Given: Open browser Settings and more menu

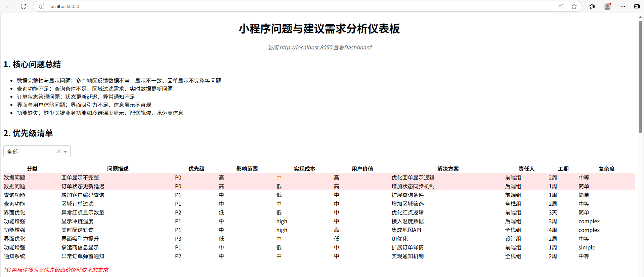Looking at the screenshot, I should coord(623,6).
